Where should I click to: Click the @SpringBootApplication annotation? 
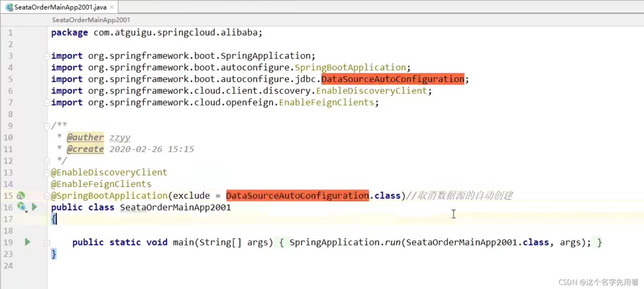(x=109, y=196)
